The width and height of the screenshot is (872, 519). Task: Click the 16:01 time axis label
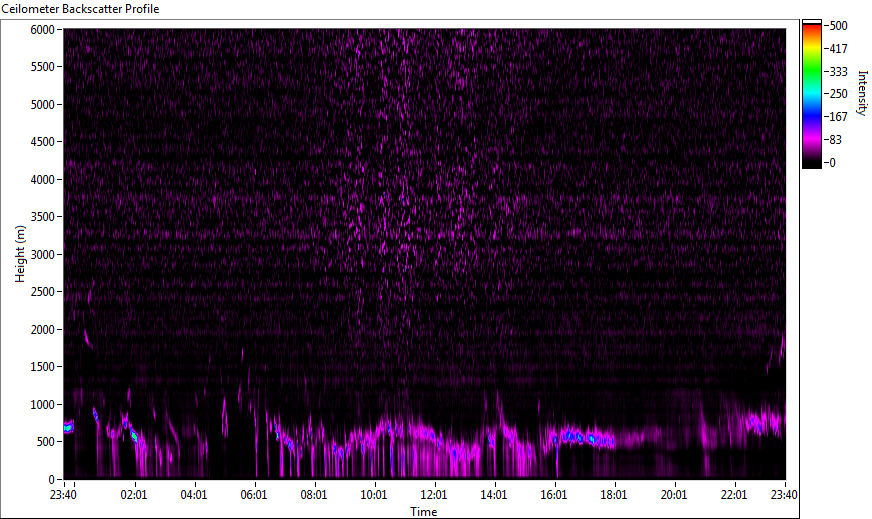point(554,495)
